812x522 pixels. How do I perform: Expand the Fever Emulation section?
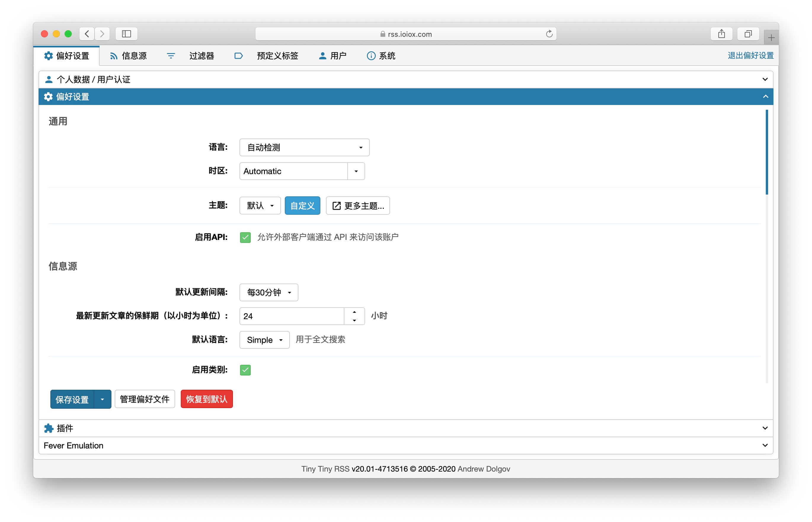[406, 445]
